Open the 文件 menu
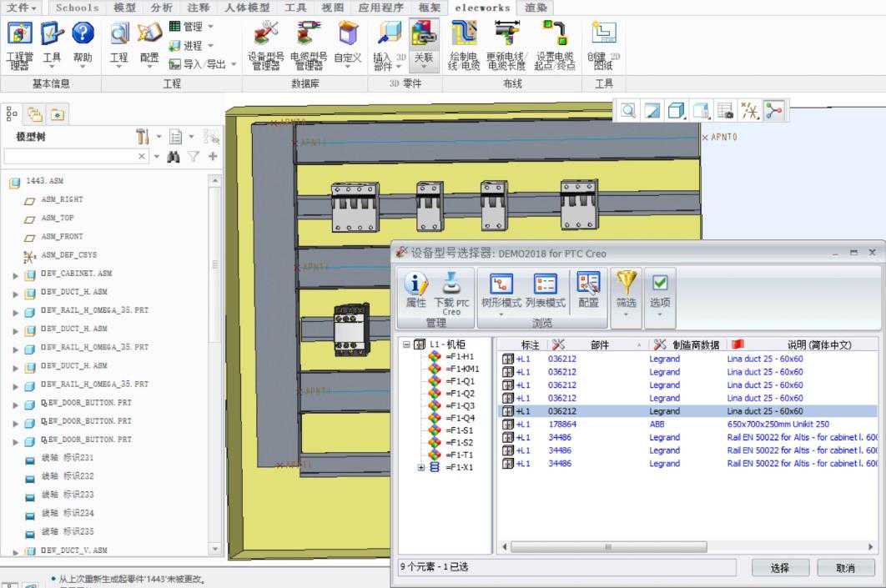The width and height of the screenshot is (886, 588). 22,8
